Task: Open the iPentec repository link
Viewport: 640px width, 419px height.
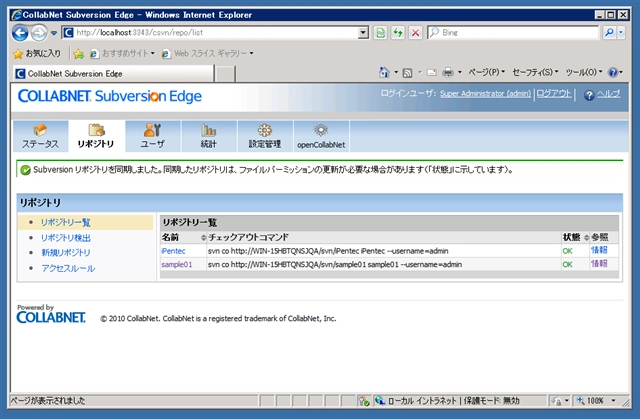Action: 173,251
